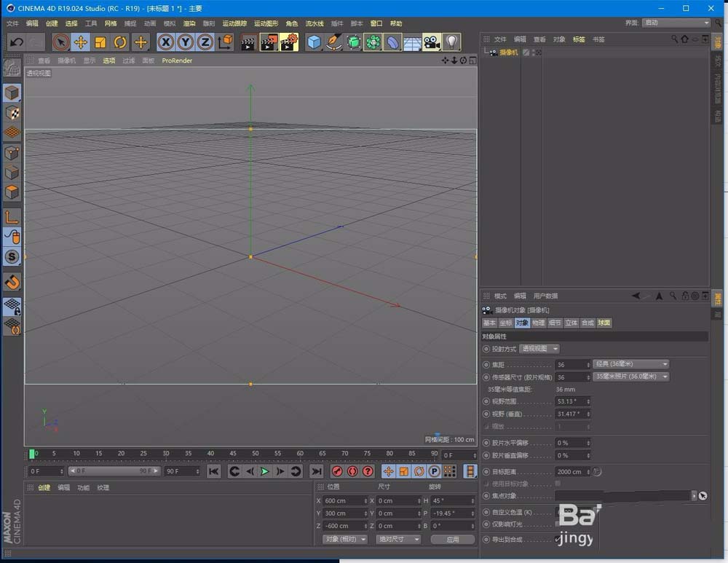Select the Live Selection tool
Image resolution: width=728 pixels, height=563 pixels.
click(x=60, y=42)
